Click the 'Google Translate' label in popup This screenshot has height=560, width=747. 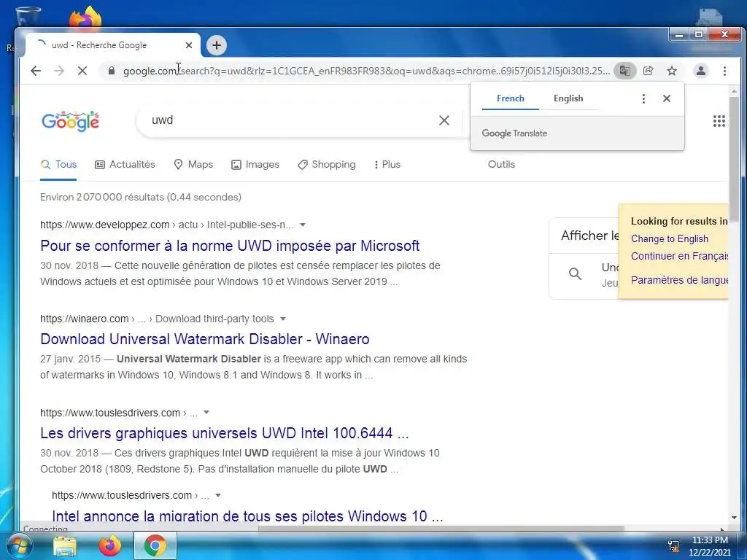[x=514, y=134]
